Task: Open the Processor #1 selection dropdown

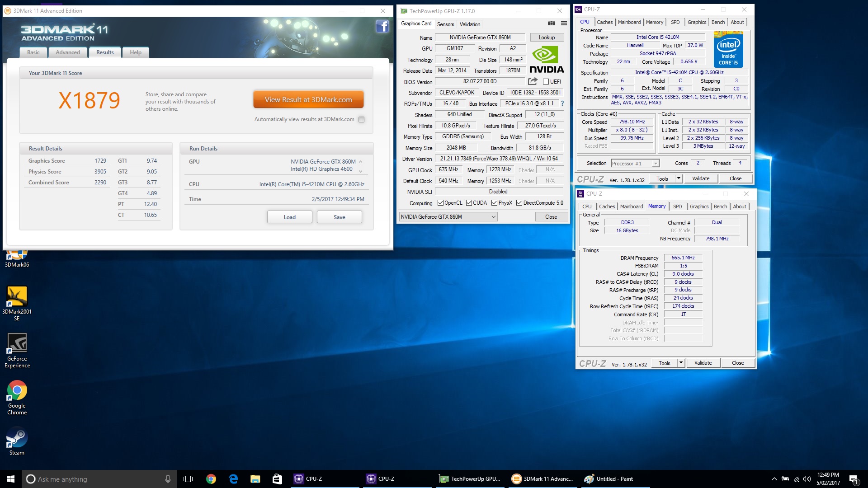Action: [635, 164]
